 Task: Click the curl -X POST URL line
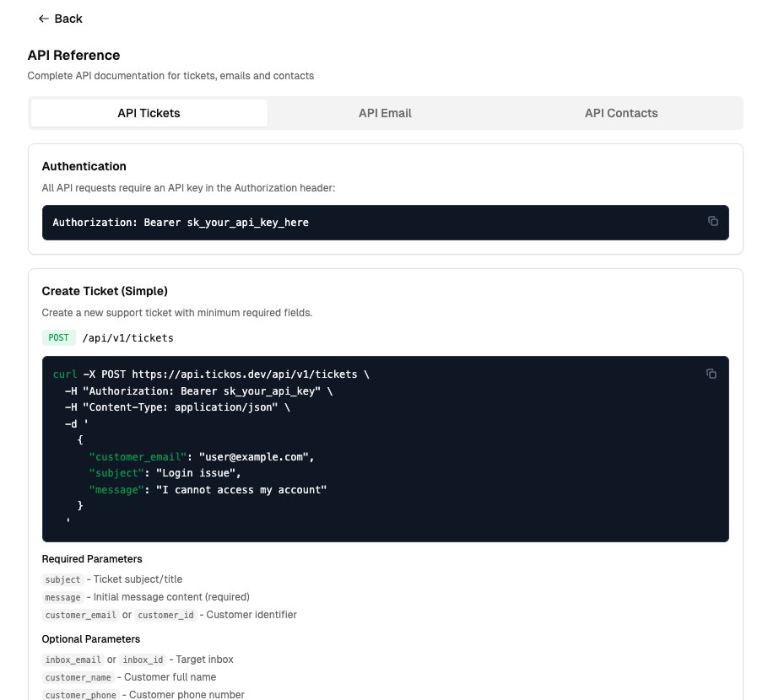(211, 374)
